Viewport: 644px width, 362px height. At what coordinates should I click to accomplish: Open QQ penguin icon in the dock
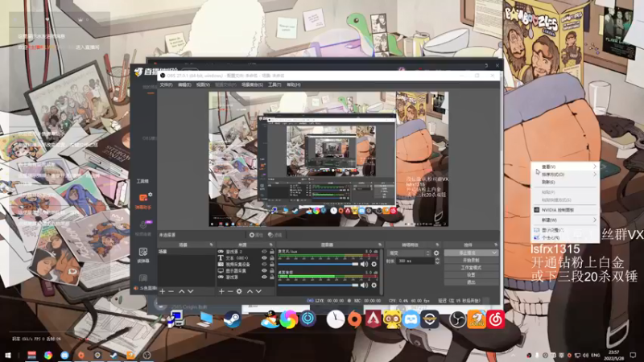[270, 319]
